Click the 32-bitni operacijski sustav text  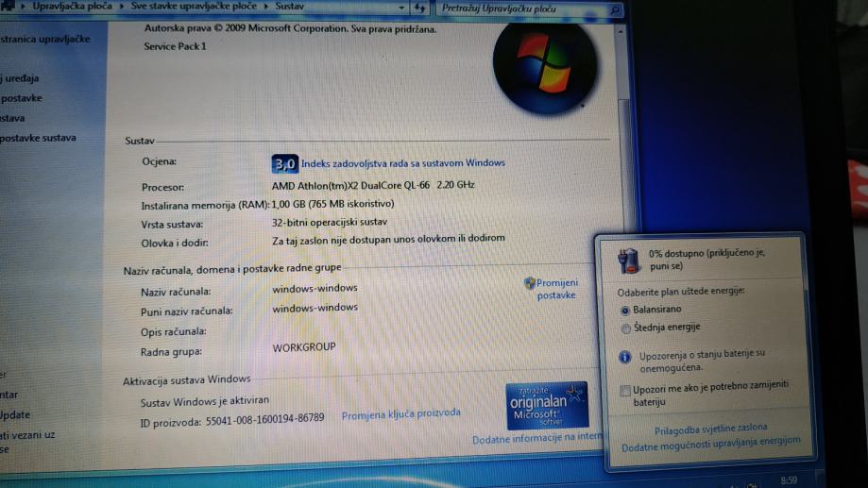click(330, 222)
